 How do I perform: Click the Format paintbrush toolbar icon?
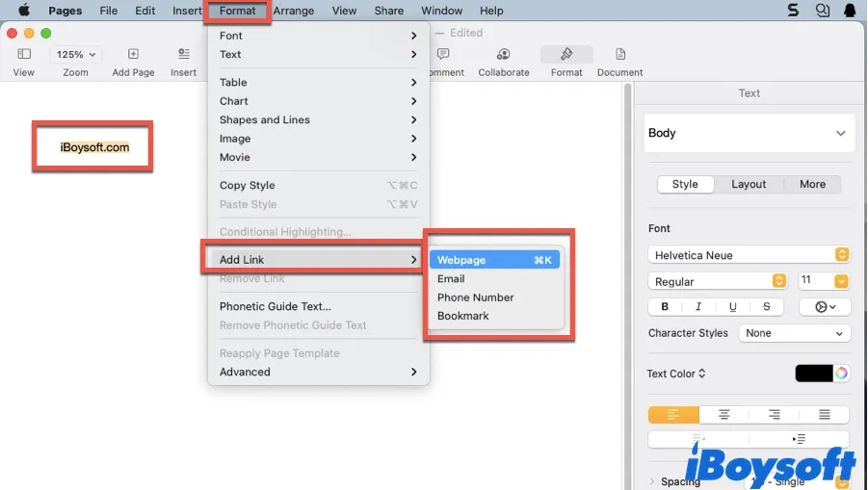(566, 55)
